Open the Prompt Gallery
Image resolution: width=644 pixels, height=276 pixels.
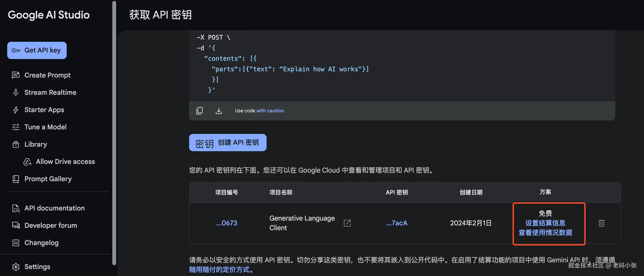point(48,179)
